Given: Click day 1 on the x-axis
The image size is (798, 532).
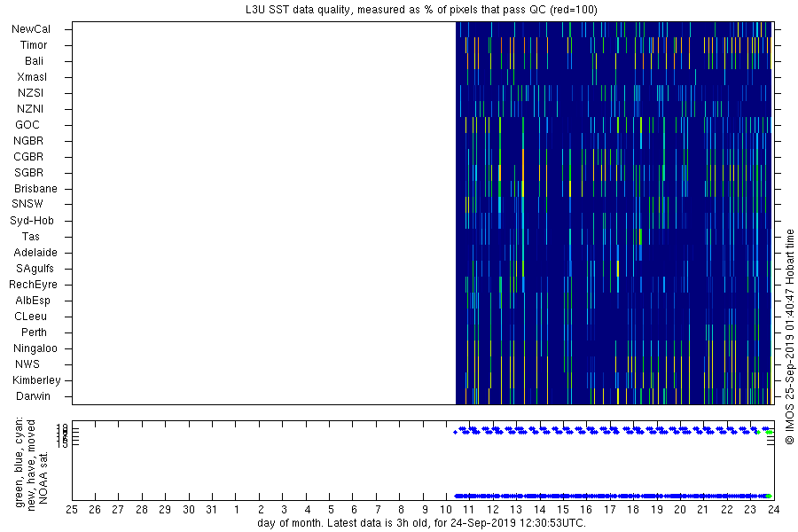Looking at the screenshot, I should [x=237, y=510].
